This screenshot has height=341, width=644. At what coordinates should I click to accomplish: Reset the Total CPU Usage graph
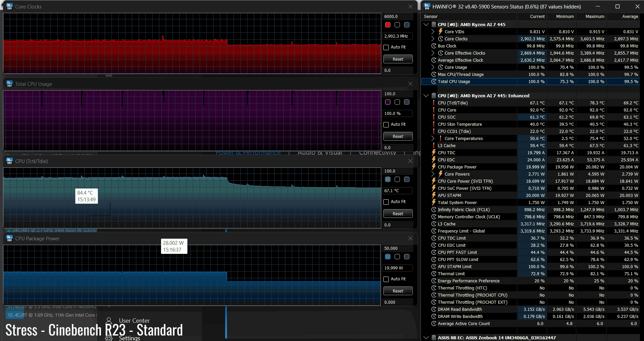click(398, 136)
